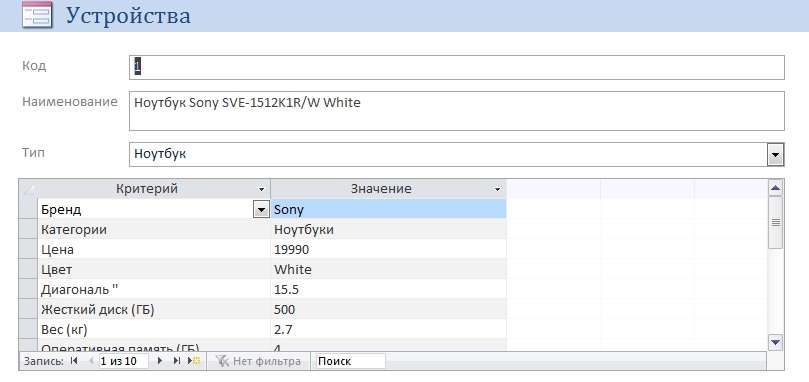Jump to last record arrow
809x382 pixels.
(x=177, y=361)
